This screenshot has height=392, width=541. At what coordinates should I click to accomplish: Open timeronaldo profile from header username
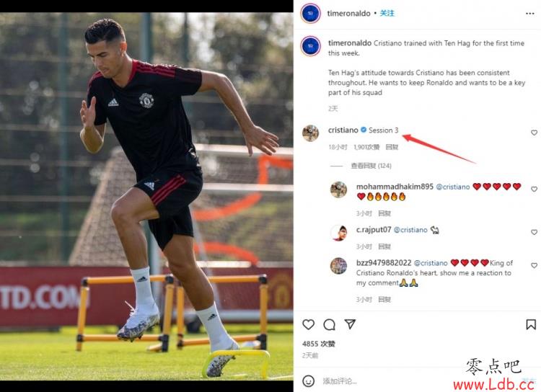pyautogui.click(x=348, y=13)
